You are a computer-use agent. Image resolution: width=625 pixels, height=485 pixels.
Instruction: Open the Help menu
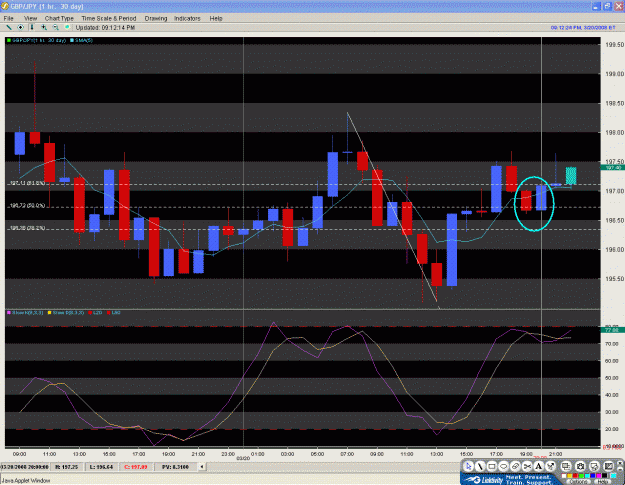(216, 18)
